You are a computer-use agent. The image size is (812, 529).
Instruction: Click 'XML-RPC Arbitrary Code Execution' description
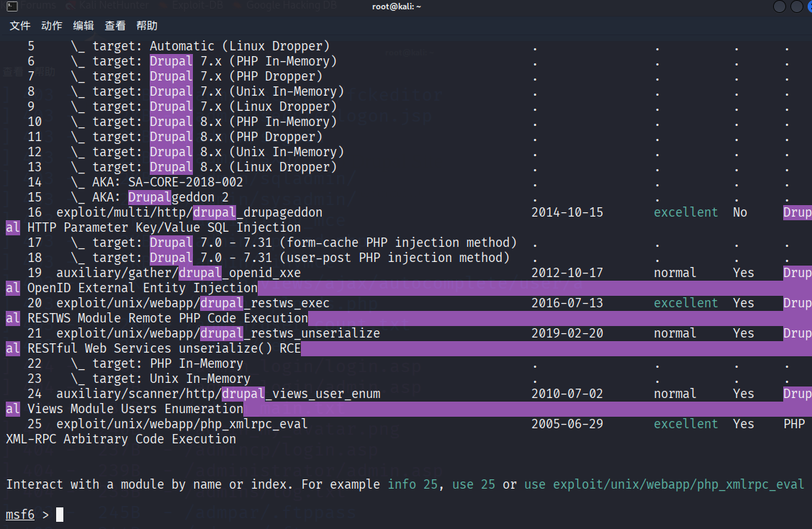pos(121,440)
